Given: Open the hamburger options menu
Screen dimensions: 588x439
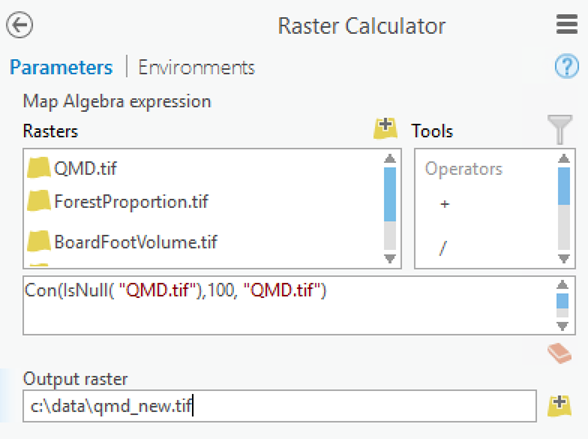Looking at the screenshot, I should (567, 24).
